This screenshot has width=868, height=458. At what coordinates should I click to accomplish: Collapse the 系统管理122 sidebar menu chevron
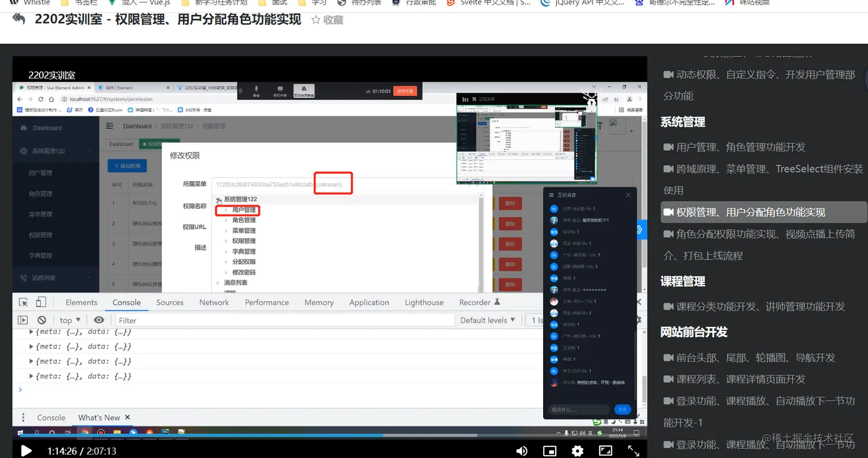point(90,151)
